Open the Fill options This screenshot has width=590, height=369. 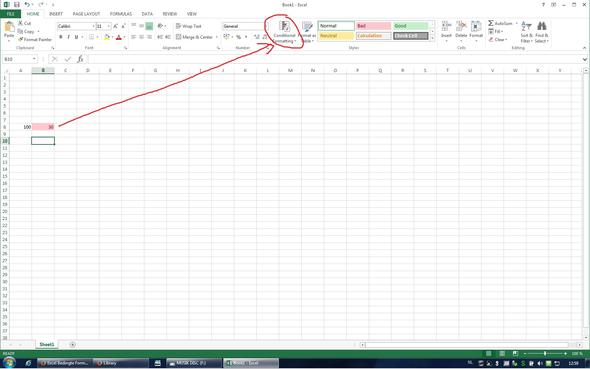(x=496, y=31)
